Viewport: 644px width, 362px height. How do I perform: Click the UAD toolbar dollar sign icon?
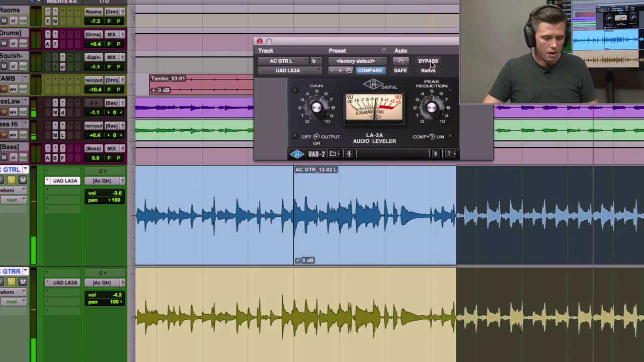435,154
